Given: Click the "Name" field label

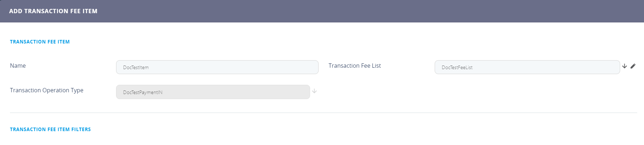Looking at the screenshot, I should click(18, 66).
